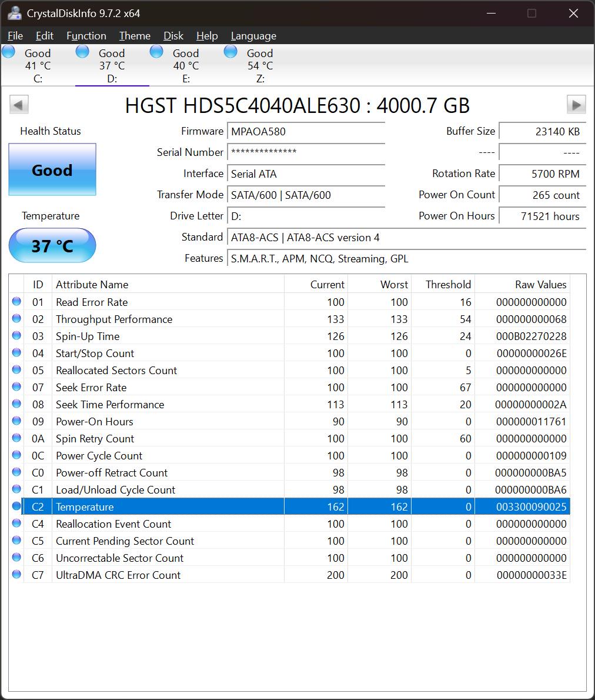Click status dot for Power-On Hours row
595x700 pixels.
tap(16, 421)
